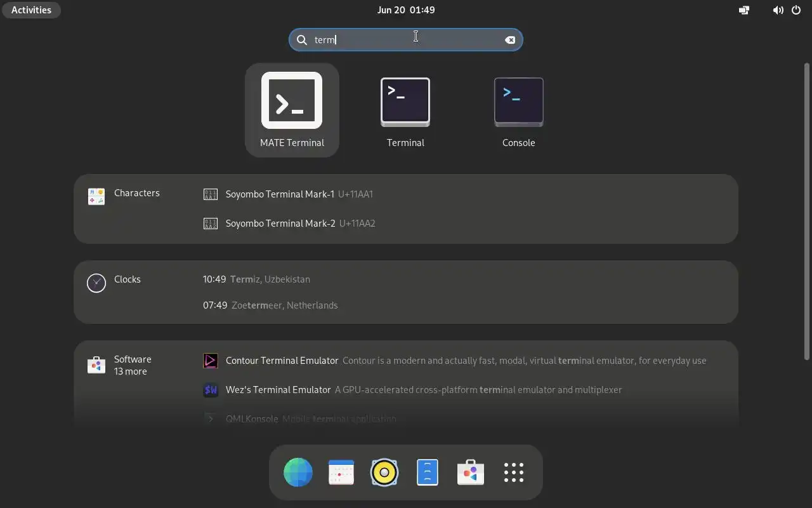Open Rhythmbox music player from dock
This screenshot has height=508, width=812.
[x=384, y=472]
